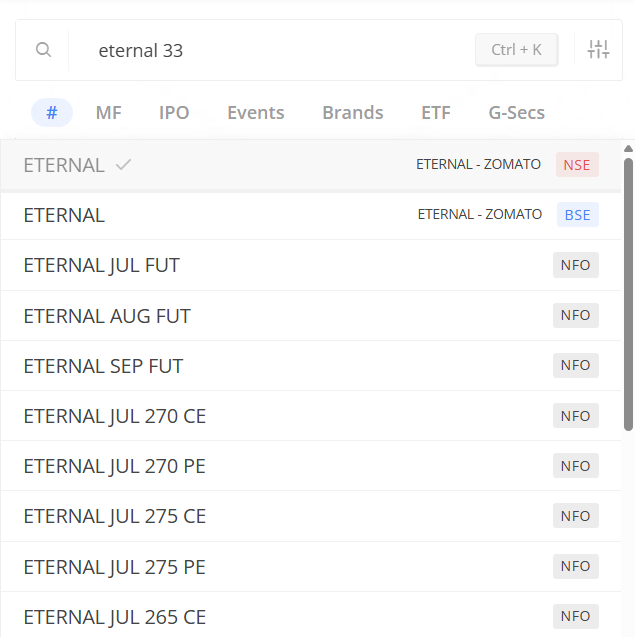Select the Brands tab
Image resolution: width=635 pixels, height=637 pixels.
(x=352, y=113)
